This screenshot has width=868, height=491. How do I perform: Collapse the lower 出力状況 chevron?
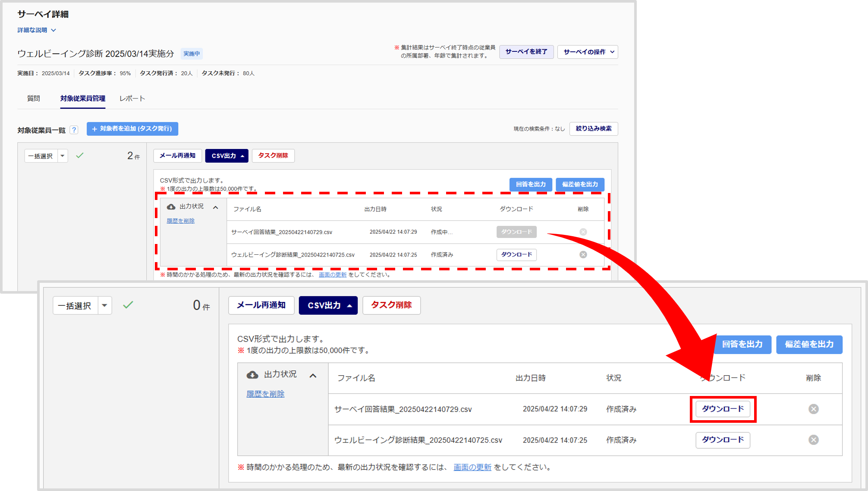point(313,376)
